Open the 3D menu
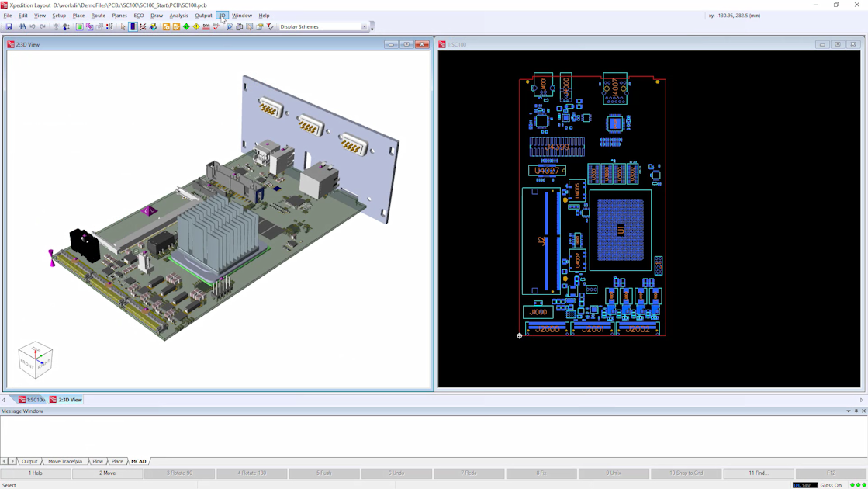The height and width of the screenshot is (489, 868). [223, 15]
